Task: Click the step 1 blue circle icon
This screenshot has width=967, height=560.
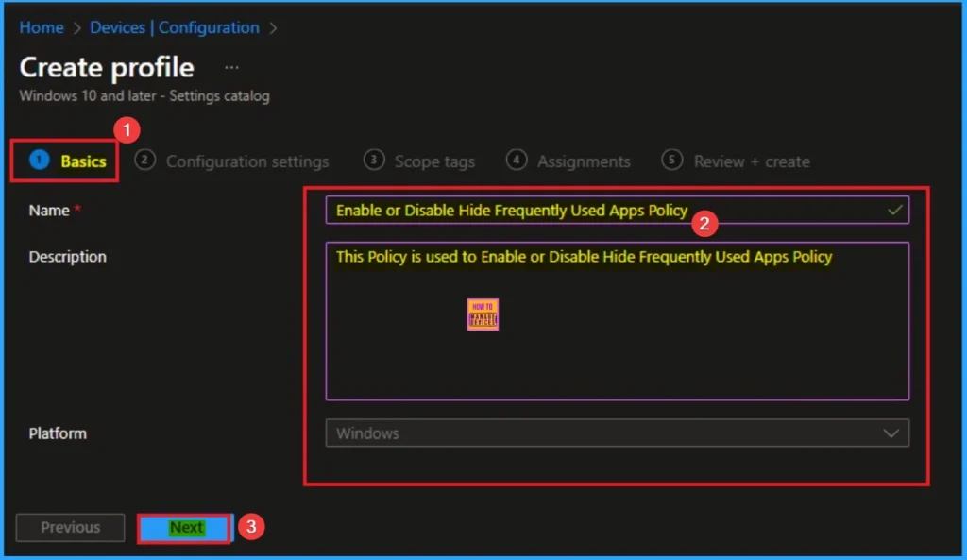Action: (40, 160)
